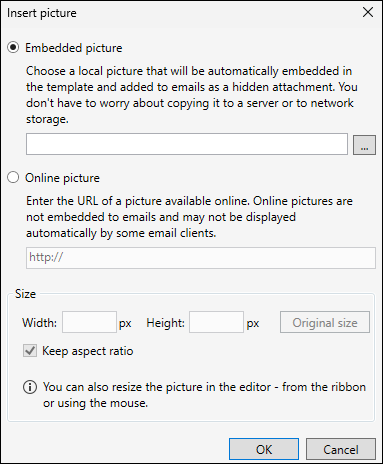
Task: Click the 'Size' group heading
Action: coord(25,294)
